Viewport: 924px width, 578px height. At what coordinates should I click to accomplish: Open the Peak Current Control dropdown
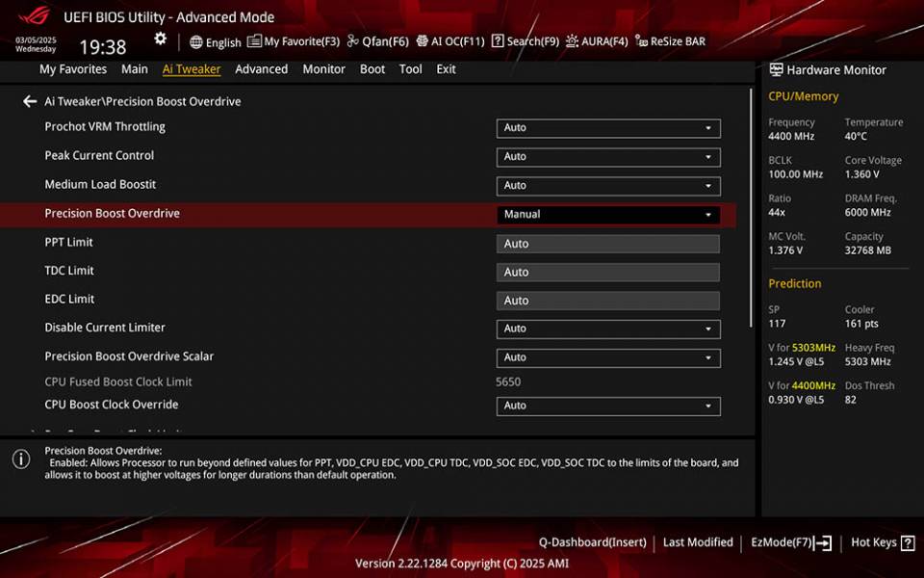coord(608,157)
